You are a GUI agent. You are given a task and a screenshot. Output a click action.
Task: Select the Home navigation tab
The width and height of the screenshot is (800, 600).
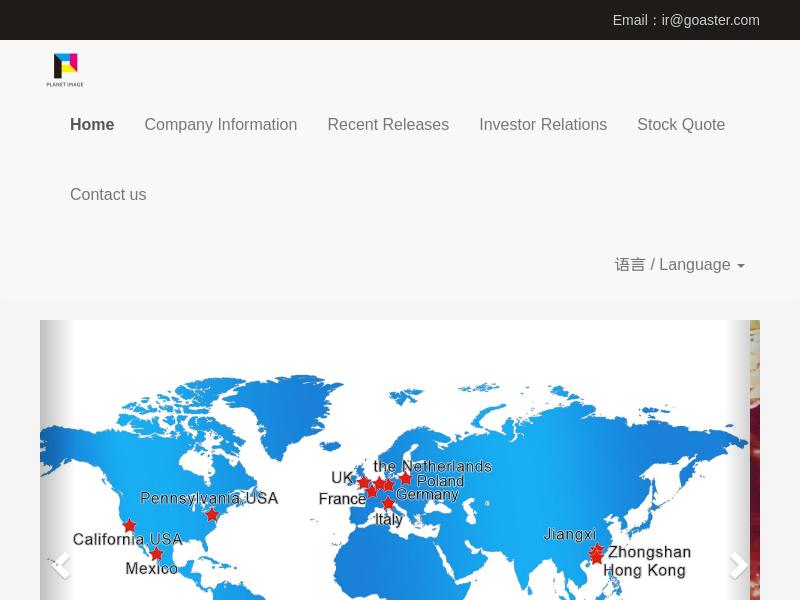(92, 124)
